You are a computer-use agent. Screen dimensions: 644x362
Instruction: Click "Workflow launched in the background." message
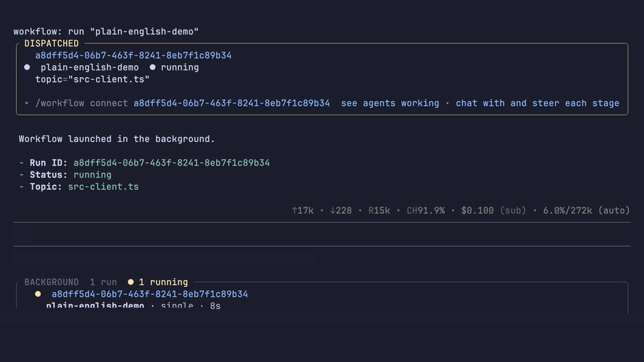click(117, 139)
